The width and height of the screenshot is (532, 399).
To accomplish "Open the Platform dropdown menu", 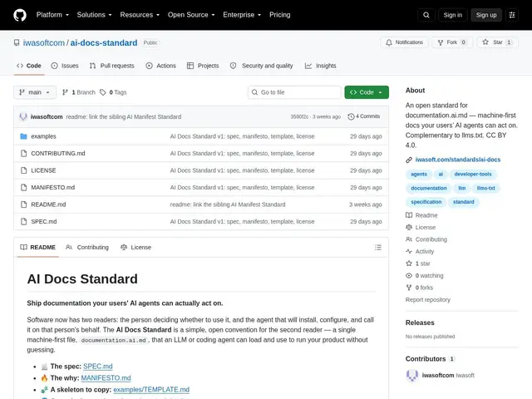I will click(52, 15).
